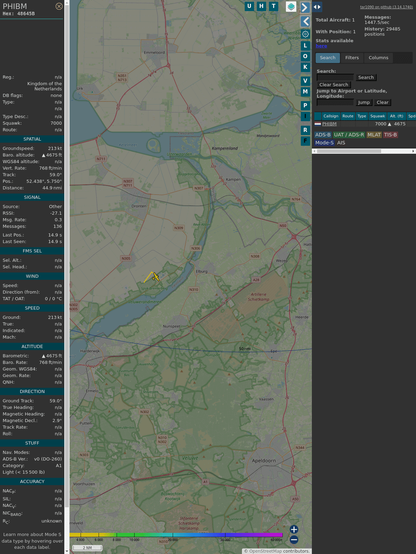
Task: Click the left chevron map button
Action: point(305,22)
